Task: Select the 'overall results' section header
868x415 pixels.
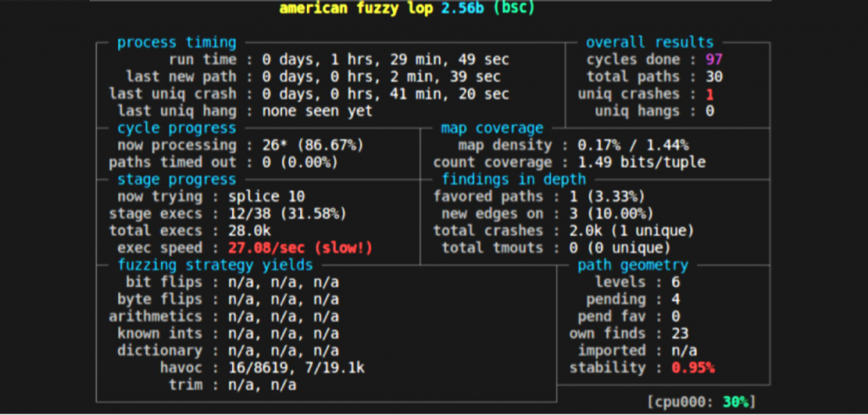Action: coord(649,42)
